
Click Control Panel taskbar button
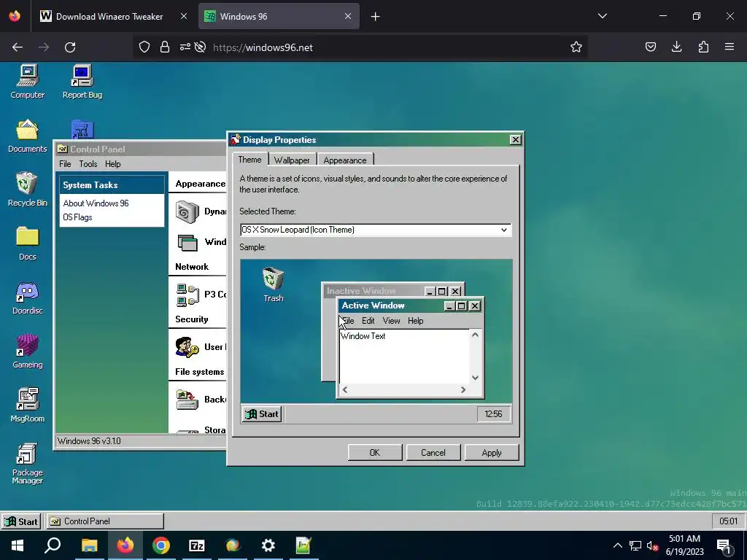(x=105, y=521)
